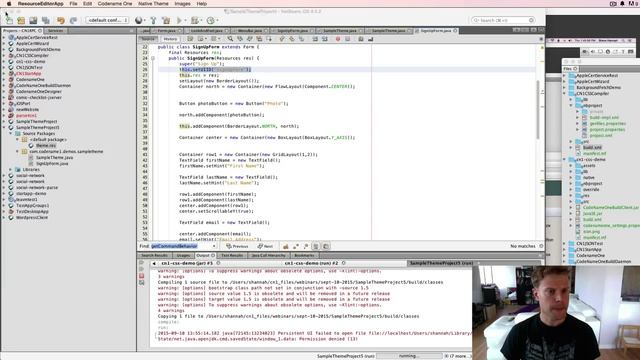This screenshot has width=640, height=360.
Task: Switch editor to Source view
Action: pos(148,39)
